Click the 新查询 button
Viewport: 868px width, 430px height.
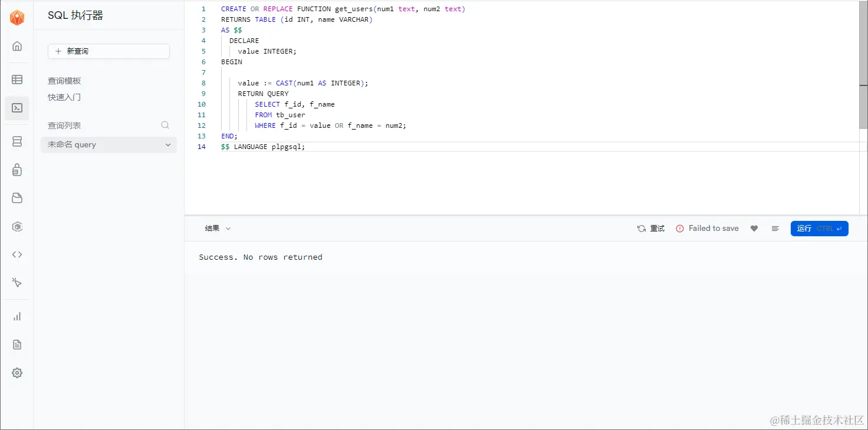pyautogui.click(x=108, y=51)
